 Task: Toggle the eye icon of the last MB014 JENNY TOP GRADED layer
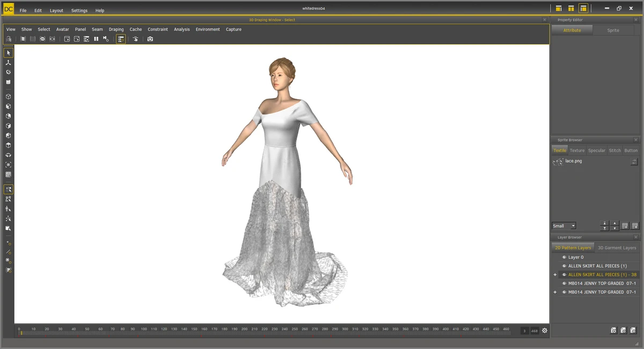(x=564, y=292)
